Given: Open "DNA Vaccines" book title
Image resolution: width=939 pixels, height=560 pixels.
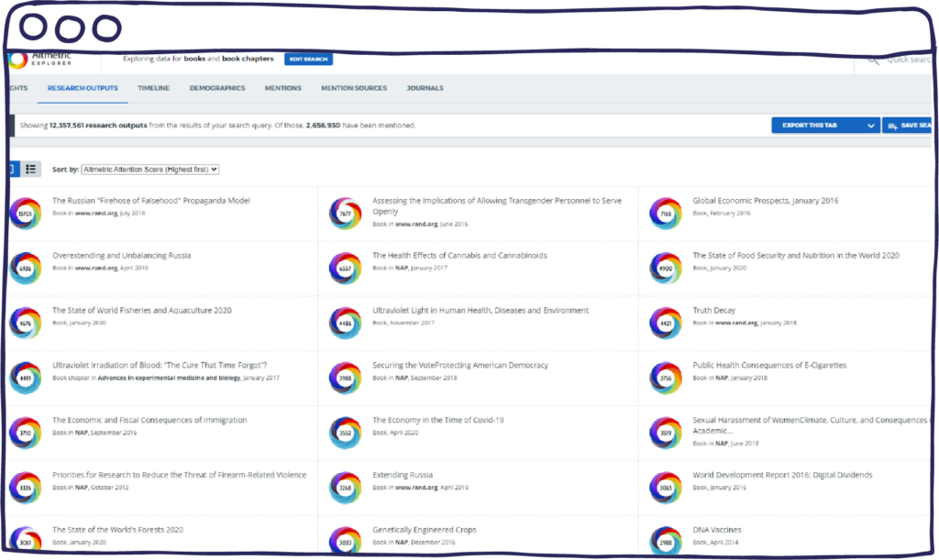Looking at the screenshot, I should pyautogui.click(x=717, y=530).
